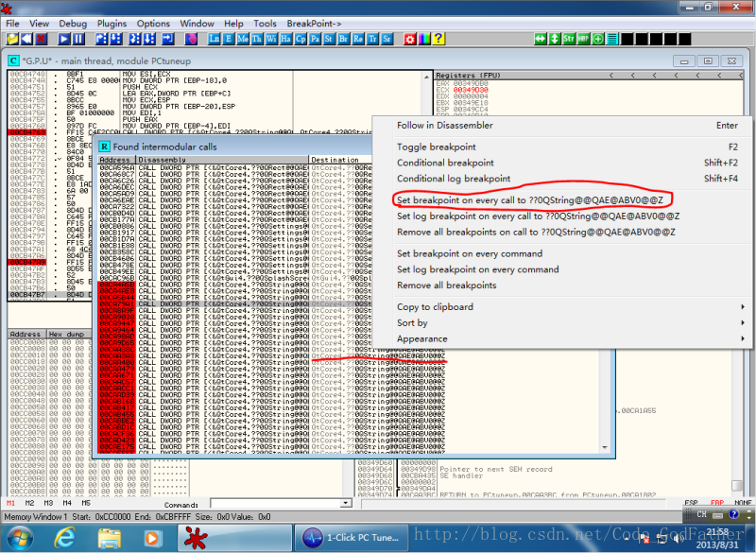Open the BreakPoint-> menu
The width and height of the screenshot is (756, 553).
coord(315,23)
